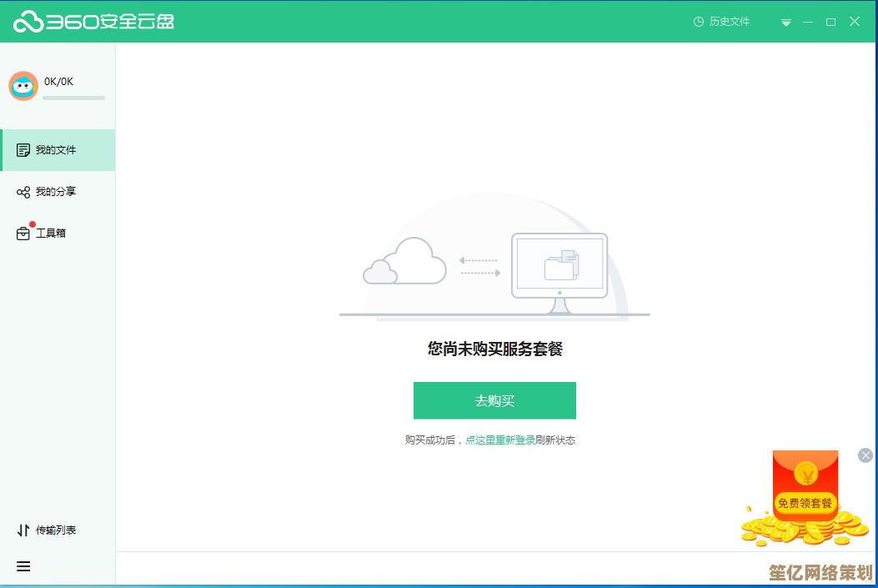Select the 我的文件 sidebar tab
Viewport: 878px width, 588px height.
coord(57,150)
